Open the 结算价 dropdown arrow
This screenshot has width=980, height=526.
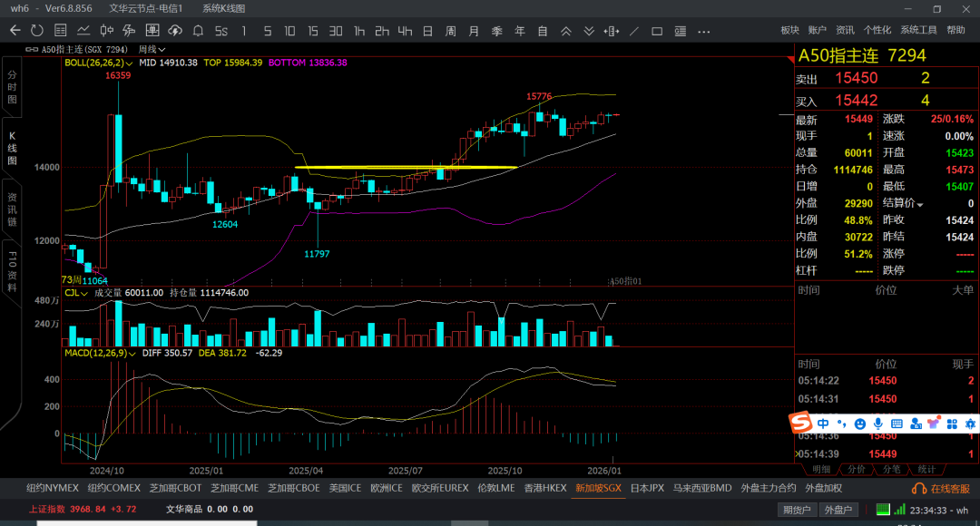(920, 204)
